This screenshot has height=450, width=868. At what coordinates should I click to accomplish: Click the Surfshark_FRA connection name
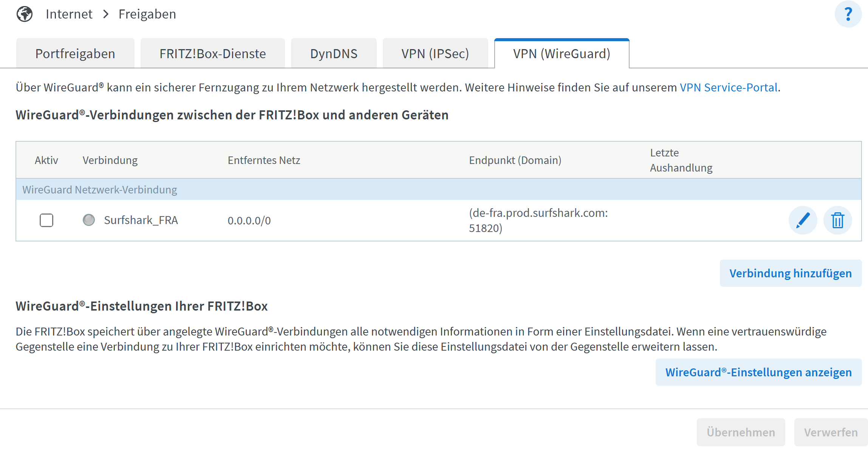coord(141,220)
